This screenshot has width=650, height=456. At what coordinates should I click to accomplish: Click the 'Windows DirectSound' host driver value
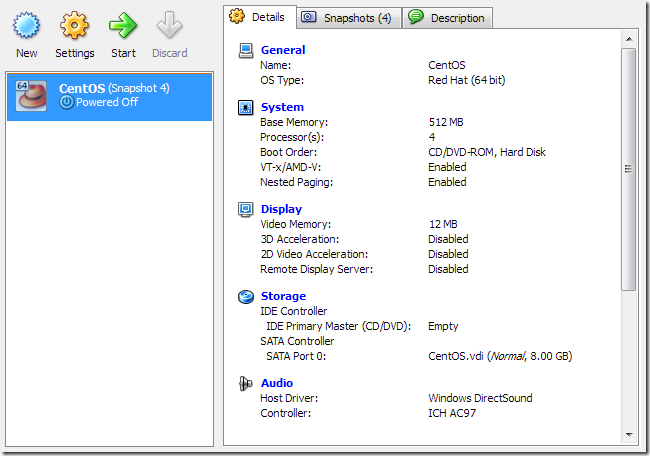tap(480, 398)
